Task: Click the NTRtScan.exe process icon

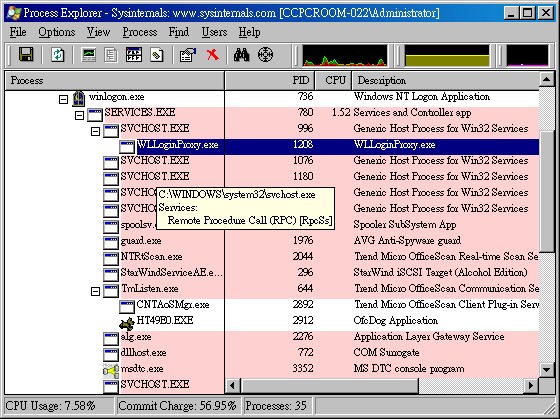Action: 111,259
